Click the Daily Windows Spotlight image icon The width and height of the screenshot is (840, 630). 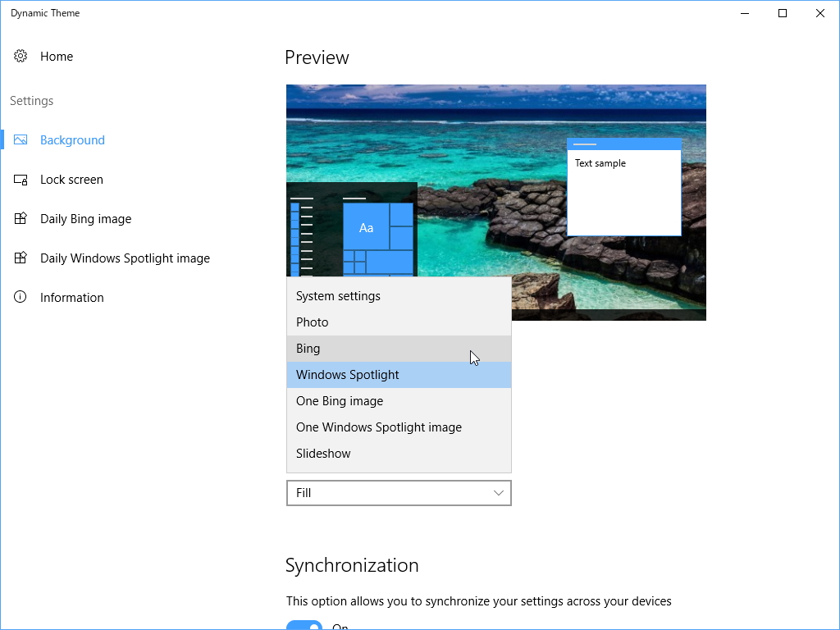pos(21,258)
